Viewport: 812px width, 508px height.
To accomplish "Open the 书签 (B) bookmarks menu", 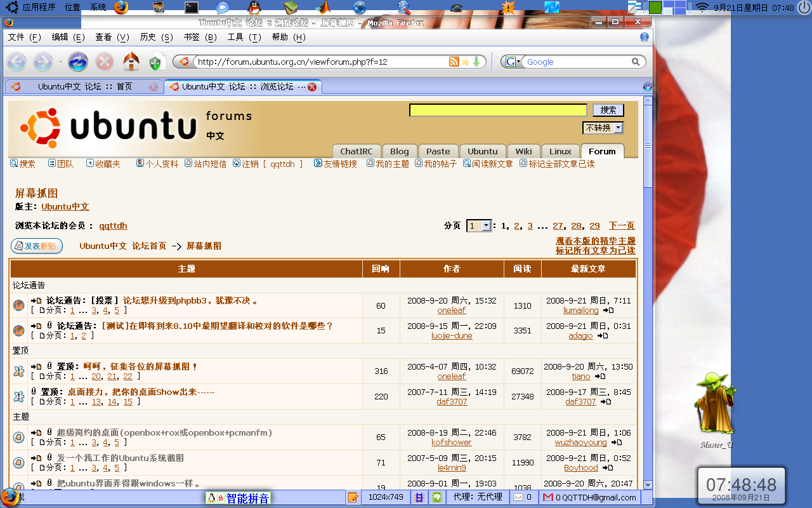I will pyautogui.click(x=200, y=37).
